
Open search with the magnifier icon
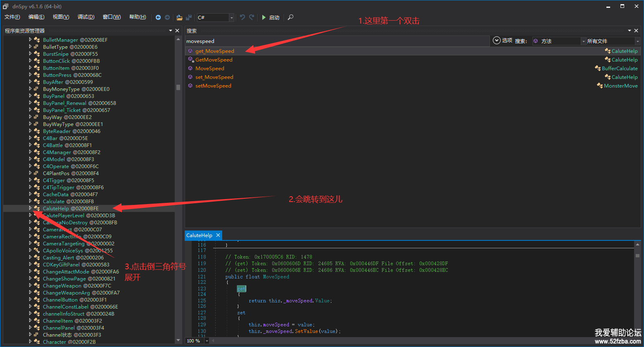click(x=290, y=17)
